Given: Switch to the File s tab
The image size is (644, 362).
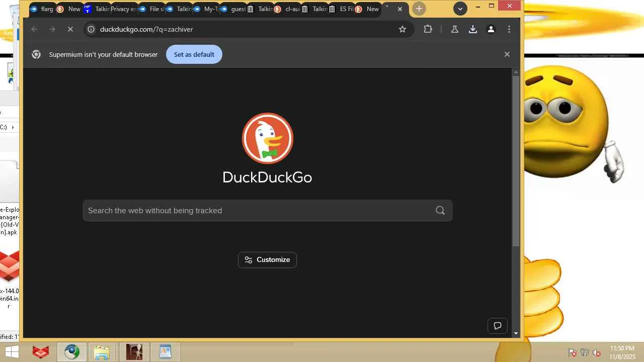Looking at the screenshot, I should (x=151, y=9).
